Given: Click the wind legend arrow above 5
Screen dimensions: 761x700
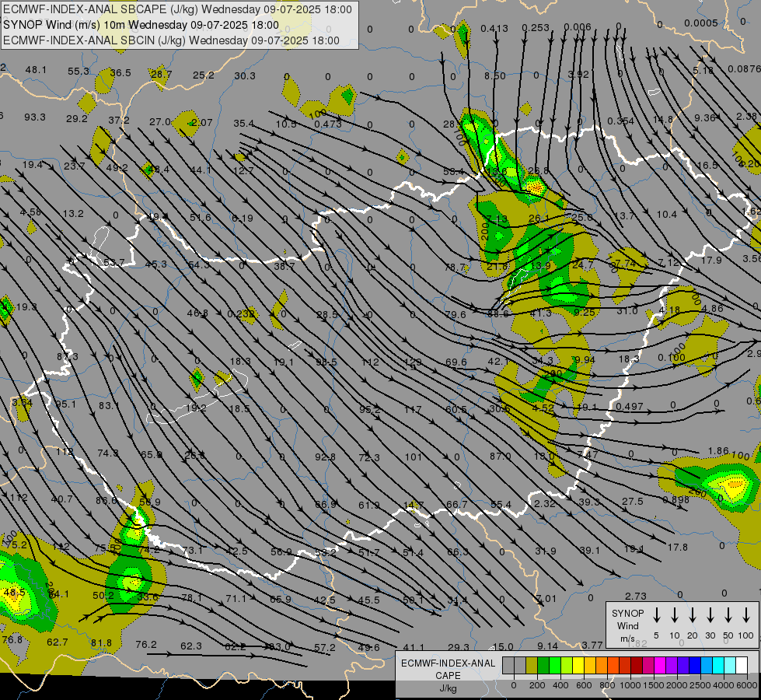Looking at the screenshot, I should [x=656, y=615].
